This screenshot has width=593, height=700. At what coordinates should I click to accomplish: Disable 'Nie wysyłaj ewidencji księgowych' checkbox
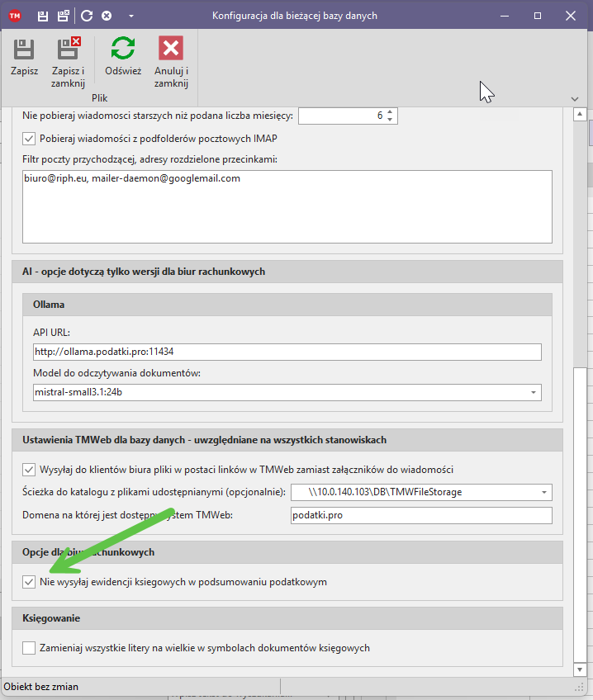(x=30, y=582)
